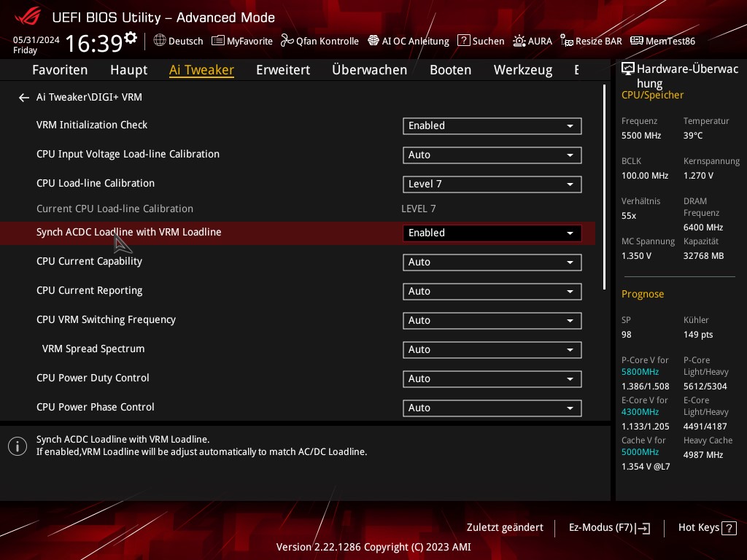This screenshot has height=560, width=747.
Task: Open CPU Load-line Calibration Level 7 dropdown
Action: click(x=492, y=184)
